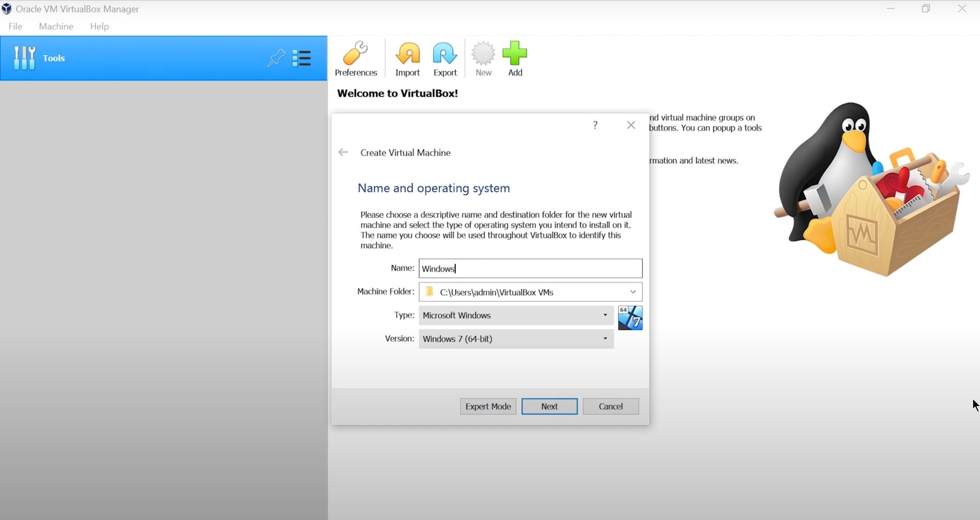Pin the Tools pane with pushpin icon
Image resolution: width=980 pixels, height=520 pixels.
pos(276,58)
